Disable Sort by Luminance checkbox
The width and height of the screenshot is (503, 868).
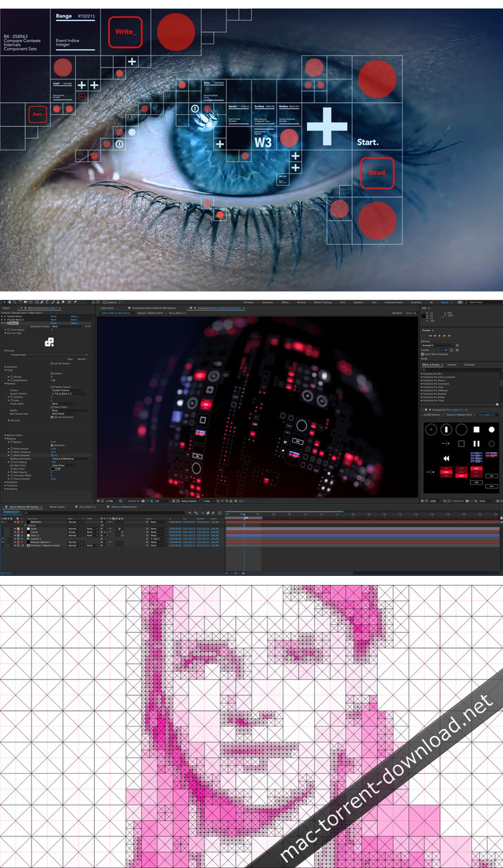click(x=52, y=417)
